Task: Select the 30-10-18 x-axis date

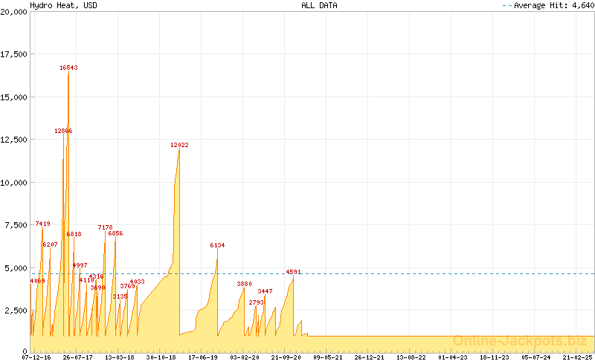Action: point(161,357)
